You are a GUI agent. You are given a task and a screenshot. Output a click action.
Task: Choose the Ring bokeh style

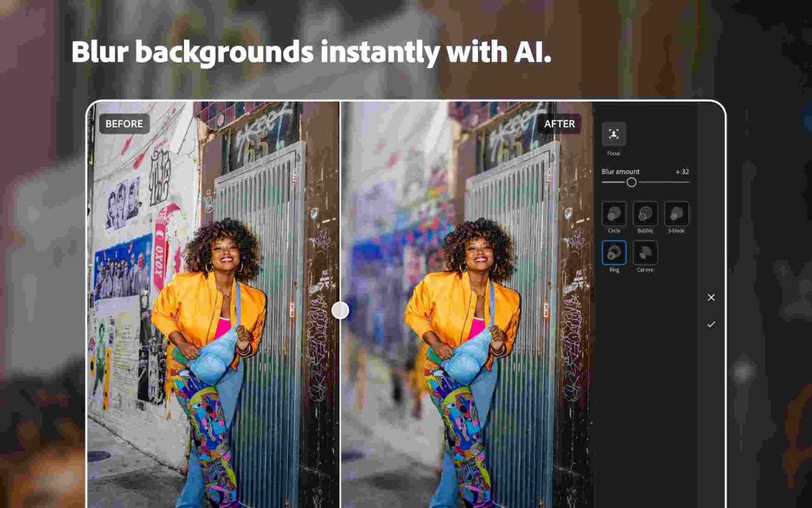pos(614,253)
